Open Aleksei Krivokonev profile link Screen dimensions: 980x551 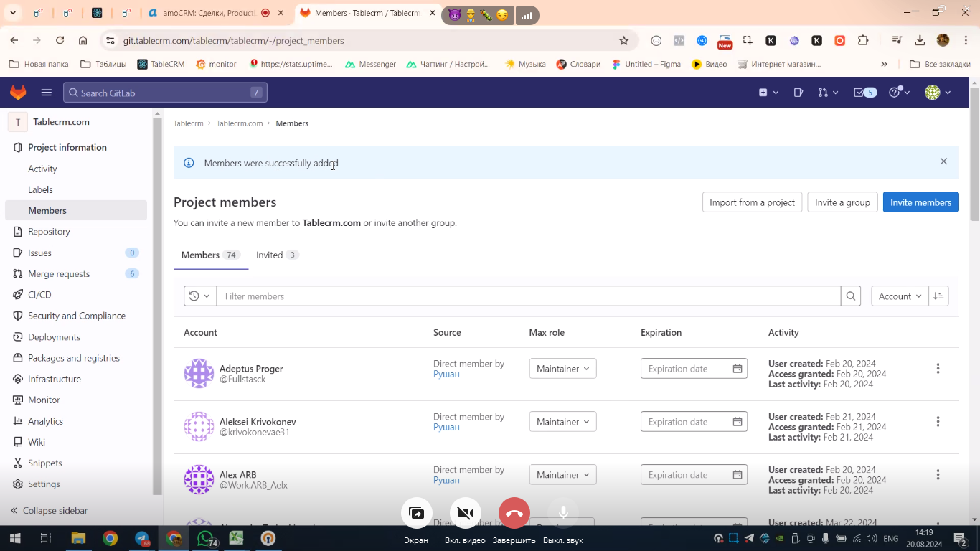pyautogui.click(x=258, y=422)
